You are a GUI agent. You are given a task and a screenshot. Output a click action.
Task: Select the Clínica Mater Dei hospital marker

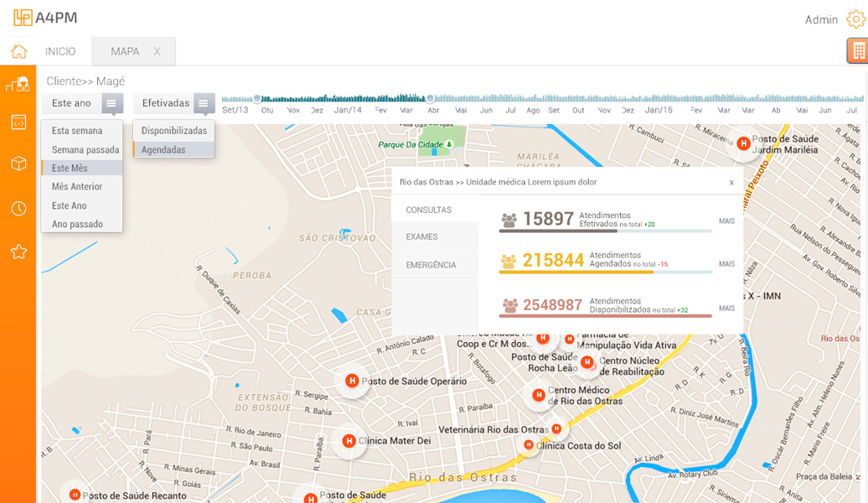pos(349,440)
